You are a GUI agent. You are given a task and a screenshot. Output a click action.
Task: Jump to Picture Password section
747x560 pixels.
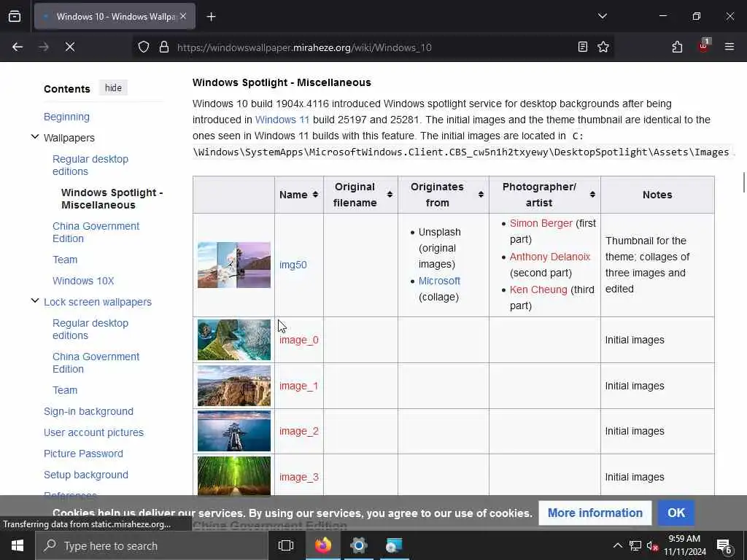(83, 454)
